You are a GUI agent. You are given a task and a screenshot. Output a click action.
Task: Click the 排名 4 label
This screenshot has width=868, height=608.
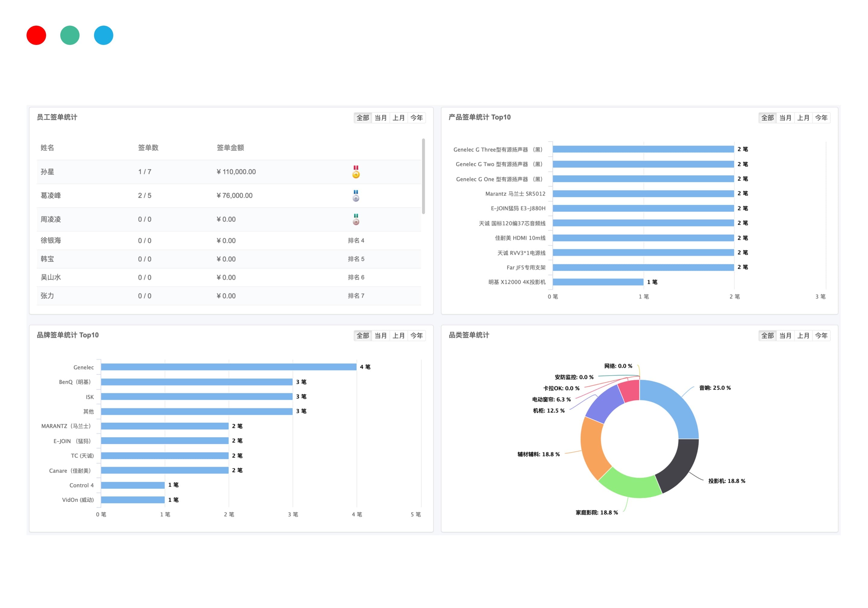pos(356,241)
